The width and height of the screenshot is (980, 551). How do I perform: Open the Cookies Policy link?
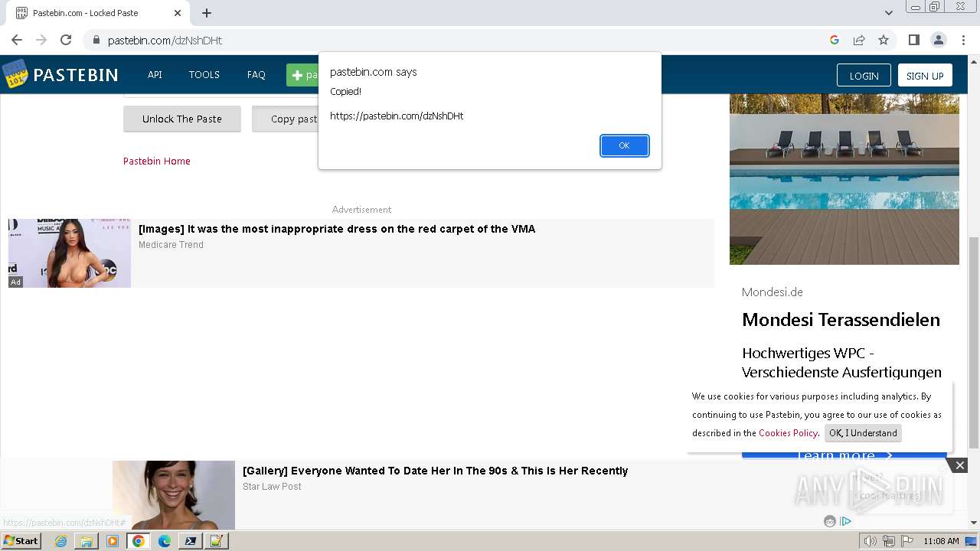coord(788,433)
